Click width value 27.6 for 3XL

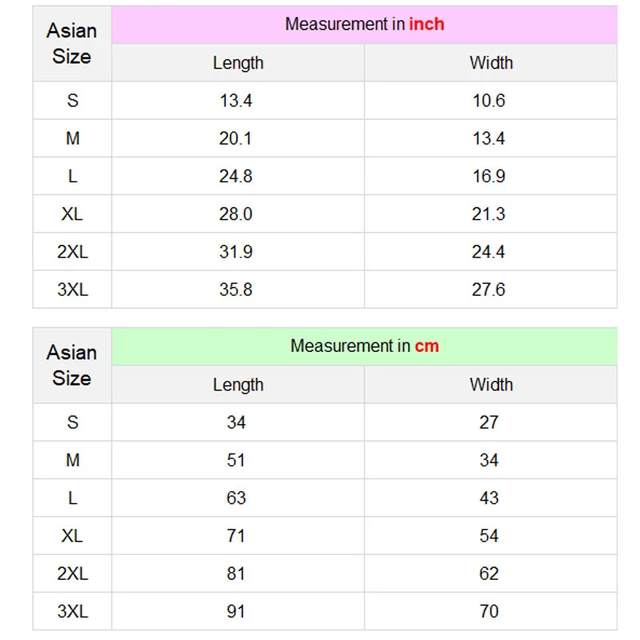(x=489, y=290)
